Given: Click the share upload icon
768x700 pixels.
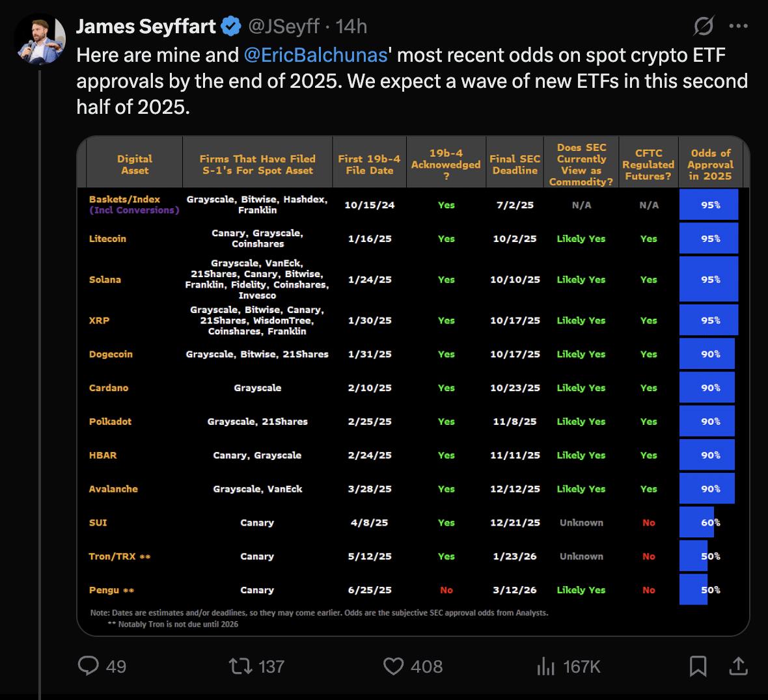Looking at the screenshot, I should click(x=738, y=666).
